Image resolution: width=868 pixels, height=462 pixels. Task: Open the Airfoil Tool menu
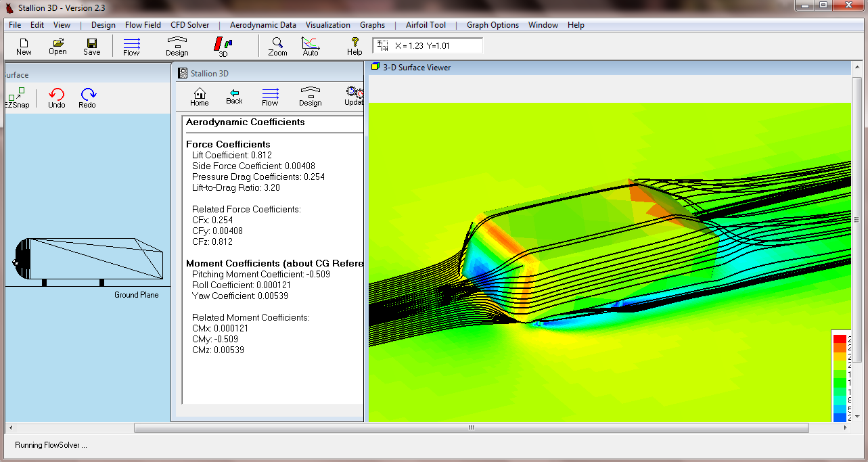coord(426,25)
